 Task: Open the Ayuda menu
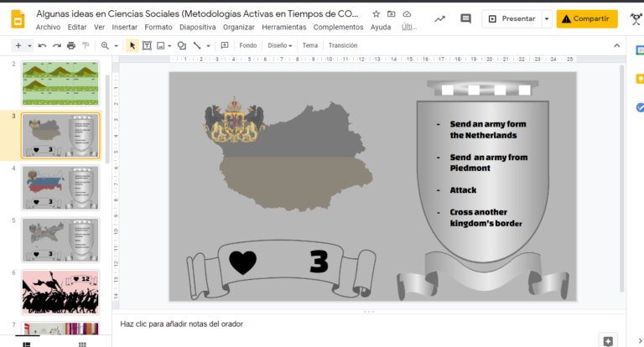tap(381, 27)
